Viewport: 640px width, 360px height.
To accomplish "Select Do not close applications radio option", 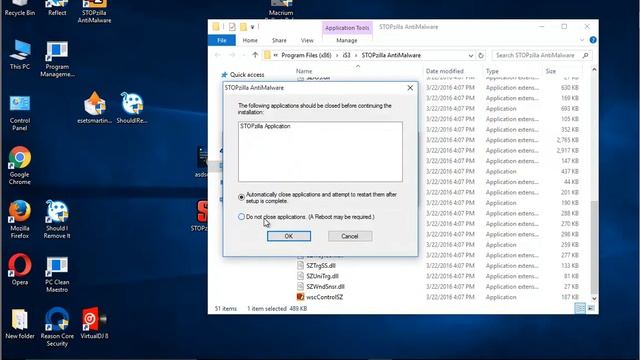I will [241, 217].
